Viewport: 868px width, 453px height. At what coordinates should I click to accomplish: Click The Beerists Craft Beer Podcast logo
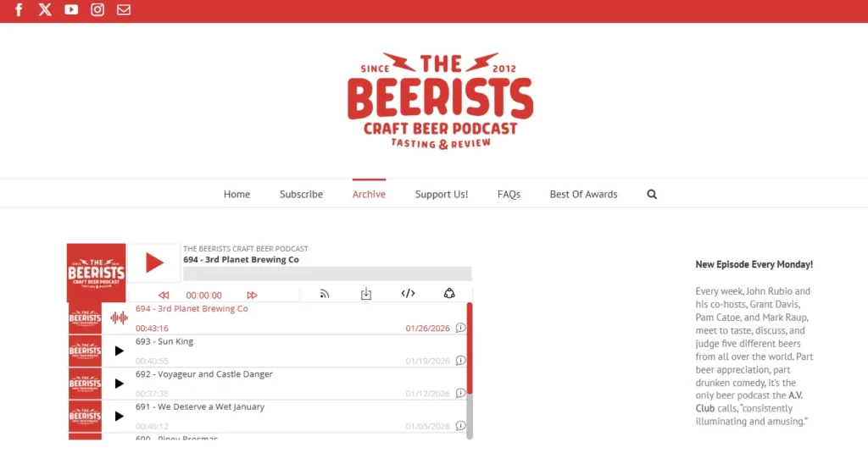click(440, 101)
